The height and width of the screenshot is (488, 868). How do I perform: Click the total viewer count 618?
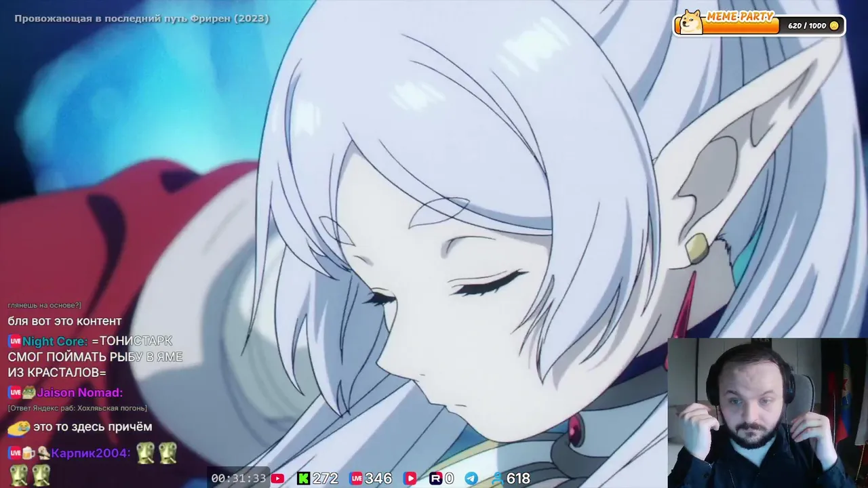518,479
